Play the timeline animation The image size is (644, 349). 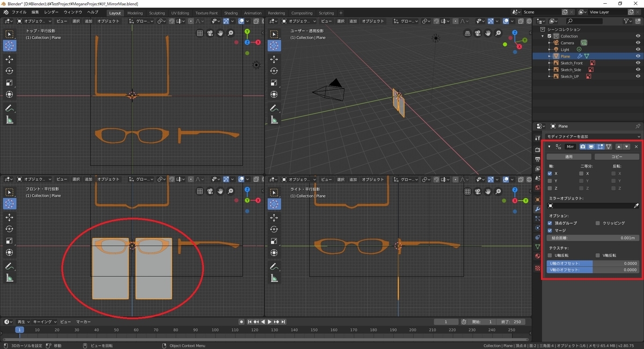coord(269,322)
